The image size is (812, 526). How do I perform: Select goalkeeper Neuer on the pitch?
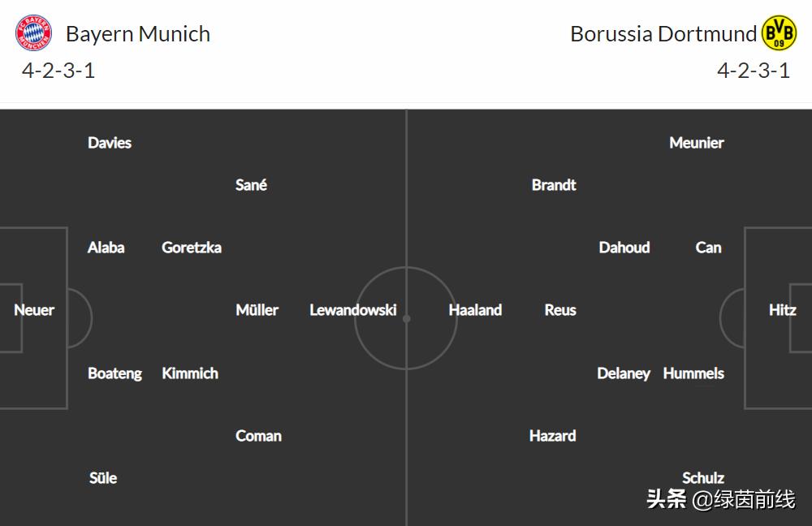[34, 310]
